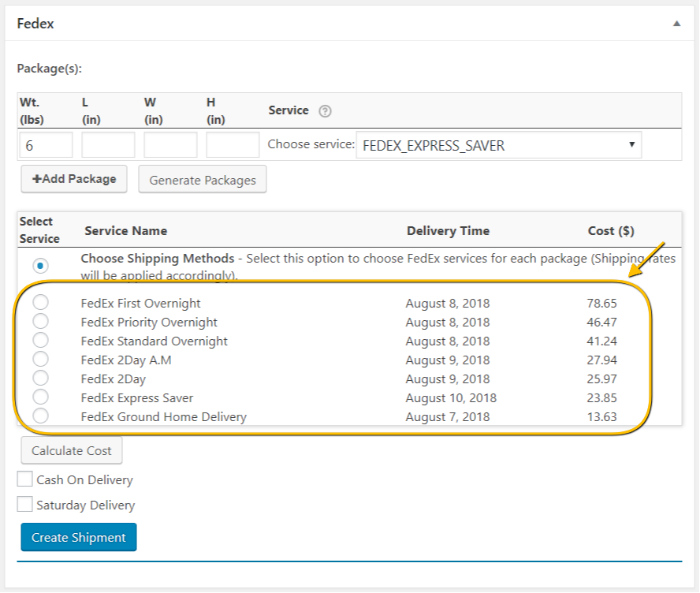
Task: Click the package height (H) input field
Action: click(233, 145)
